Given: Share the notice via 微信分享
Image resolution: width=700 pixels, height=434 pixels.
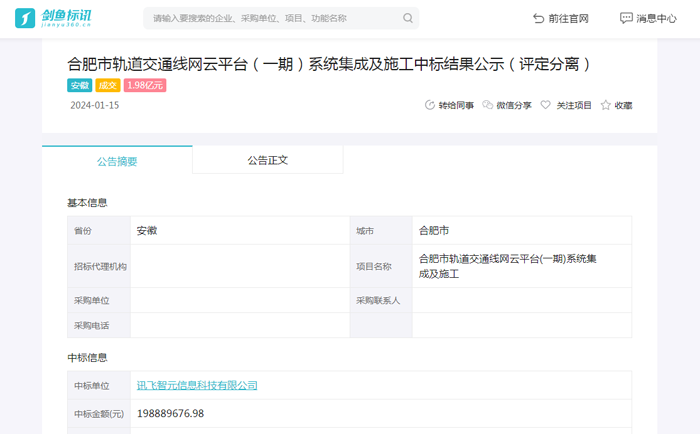Looking at the screenshot, I should pos(507,105).
